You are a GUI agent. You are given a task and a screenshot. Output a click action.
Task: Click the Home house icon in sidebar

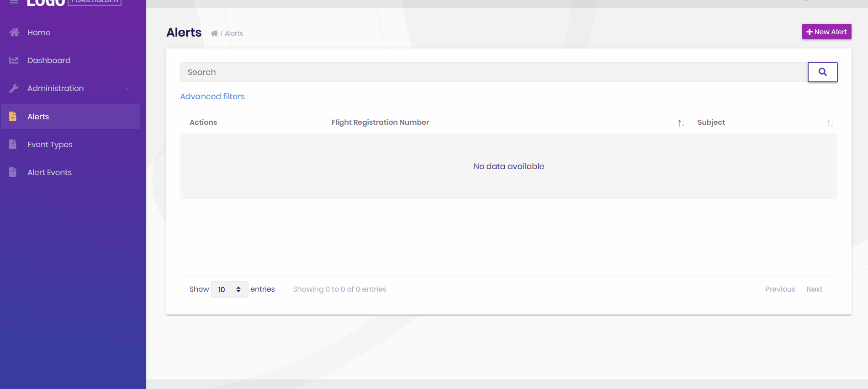(14, 32)
